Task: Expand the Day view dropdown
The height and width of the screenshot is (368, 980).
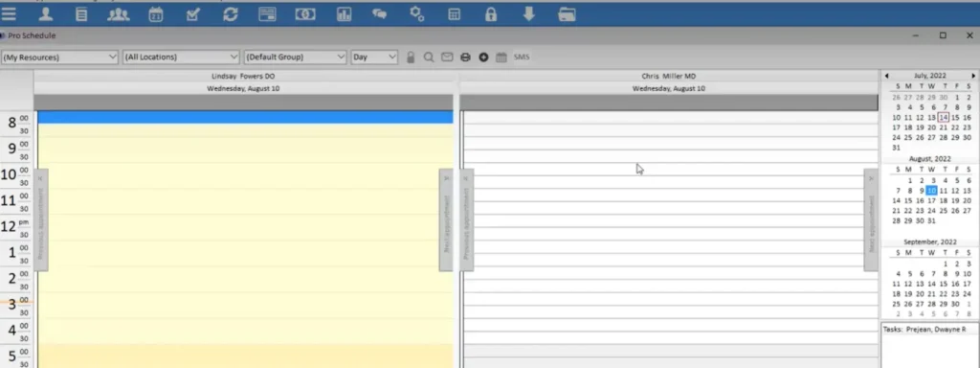Action: [x=374, y=57]
